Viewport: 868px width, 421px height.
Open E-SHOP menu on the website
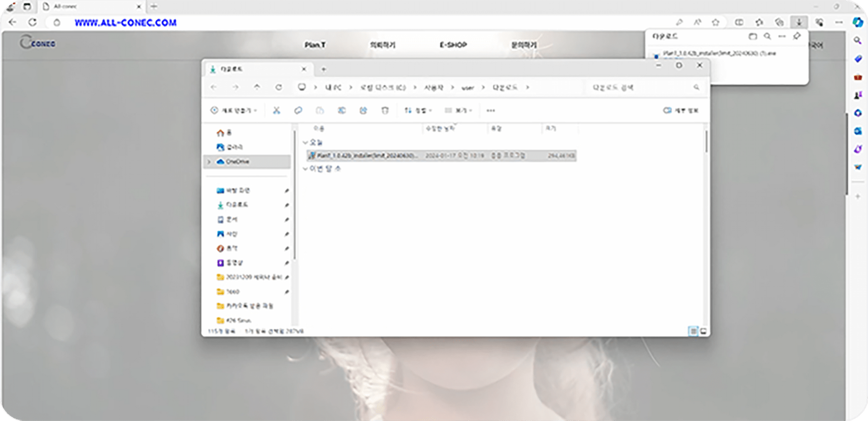[453, 45]
